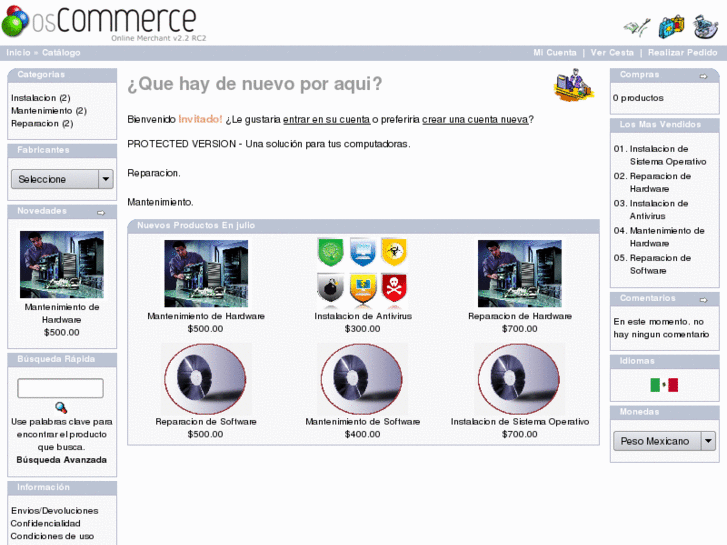Click the osCommerce logo
Screen dimensions: 727x545
pos(104,22)
